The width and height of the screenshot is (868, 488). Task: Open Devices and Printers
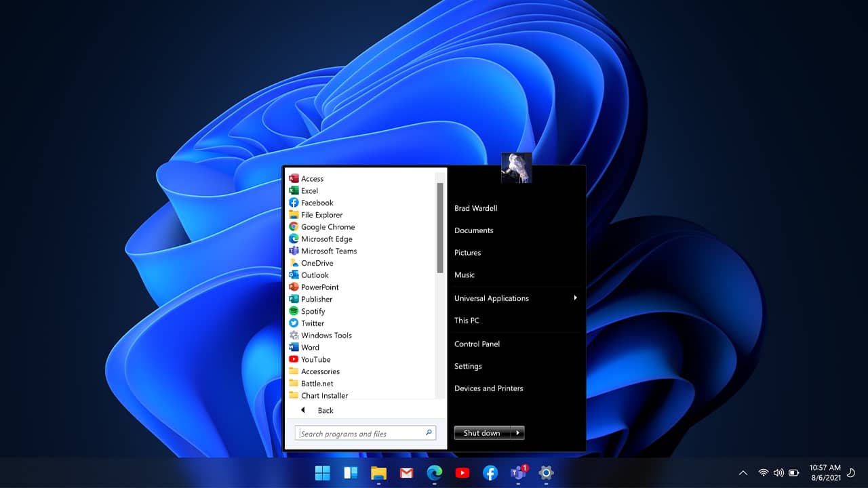coord(488,388)
